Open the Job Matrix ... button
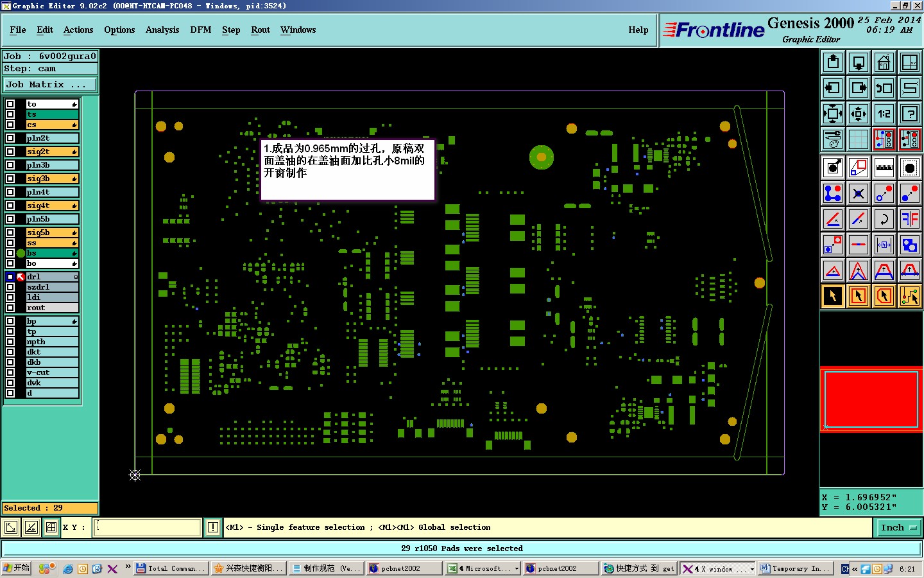The width and height of the screenshot is (924, 578). (50, 85)
